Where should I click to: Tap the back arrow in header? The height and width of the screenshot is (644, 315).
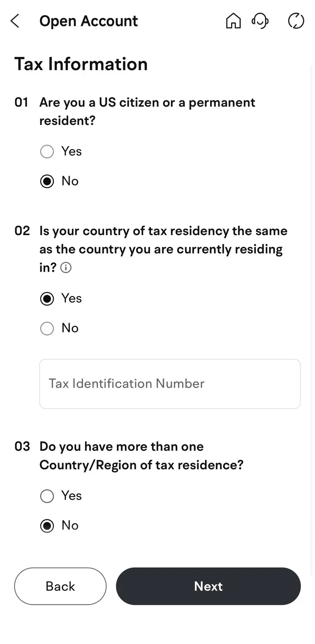coord(15,21)
